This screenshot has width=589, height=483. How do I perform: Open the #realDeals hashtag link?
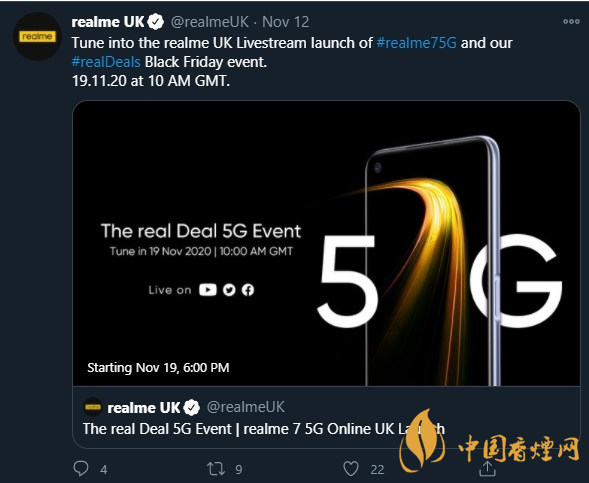pos(106,62)
